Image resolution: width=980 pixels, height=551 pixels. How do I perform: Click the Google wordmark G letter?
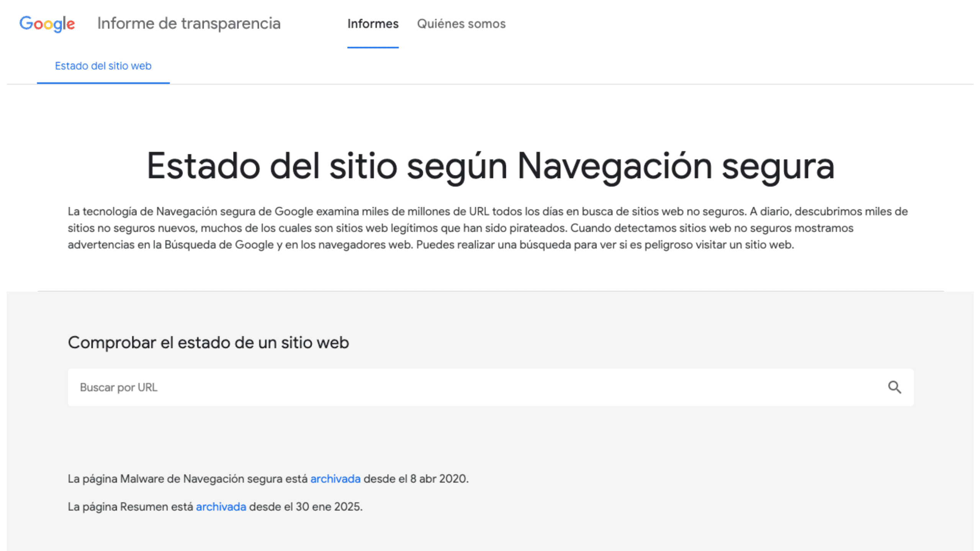click(x=26, y=24)
